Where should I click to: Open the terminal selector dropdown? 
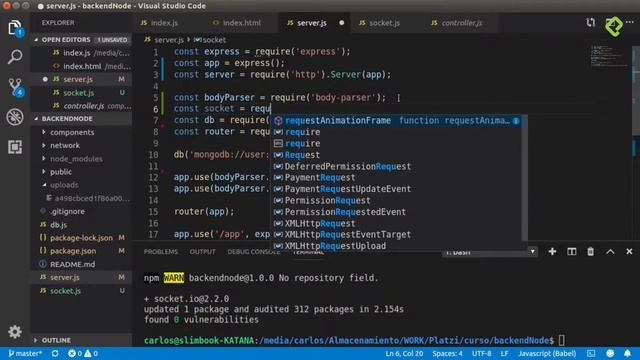[489, 252]
